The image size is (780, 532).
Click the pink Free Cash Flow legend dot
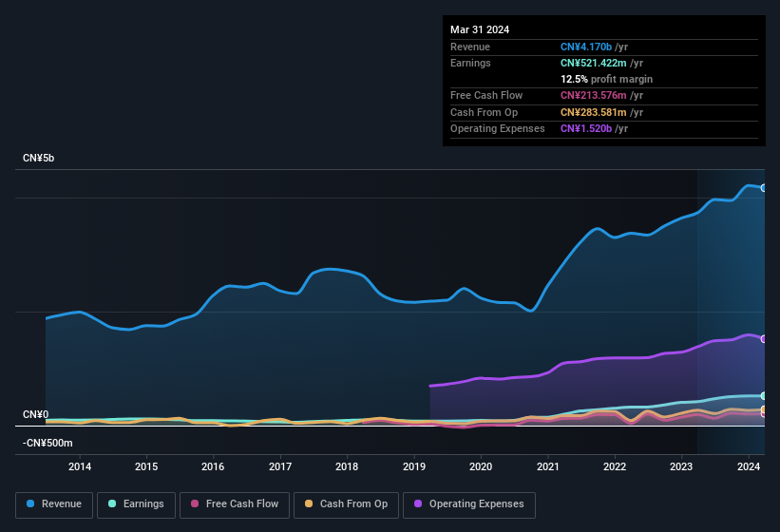(195, 504)
